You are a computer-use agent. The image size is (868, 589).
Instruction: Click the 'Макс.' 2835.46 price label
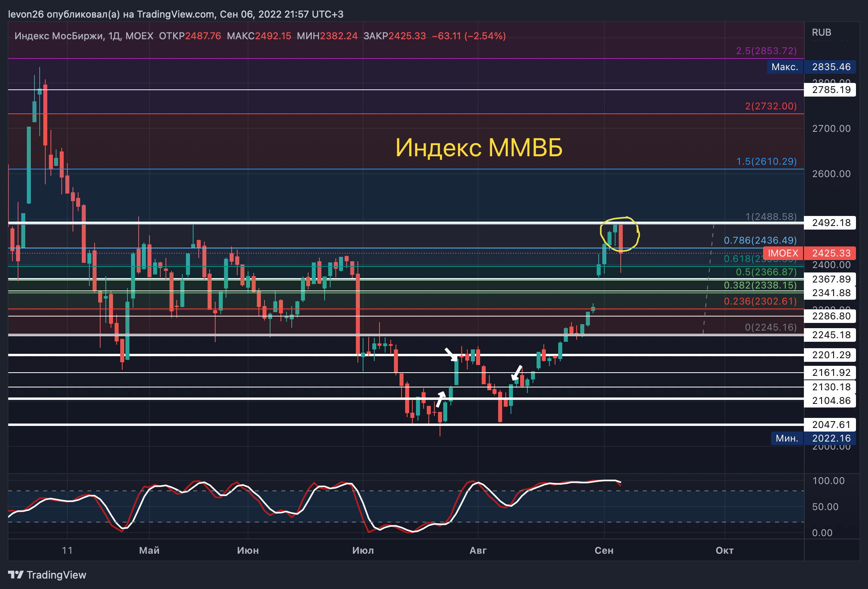pos(811,67)
